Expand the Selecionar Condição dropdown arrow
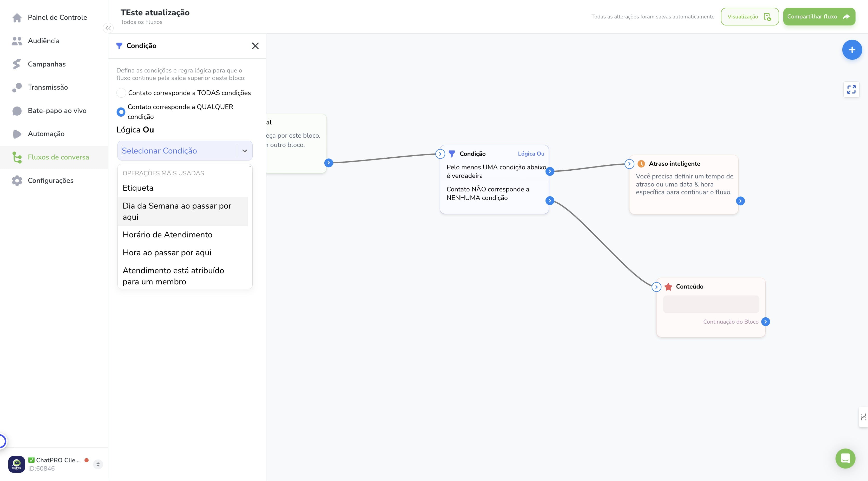The width and height of the screenshot is (868, 481). point(245,151)
